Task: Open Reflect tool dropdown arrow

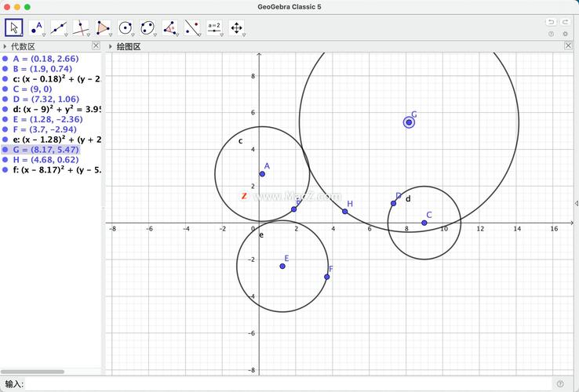Action: (x=199, y=35)
